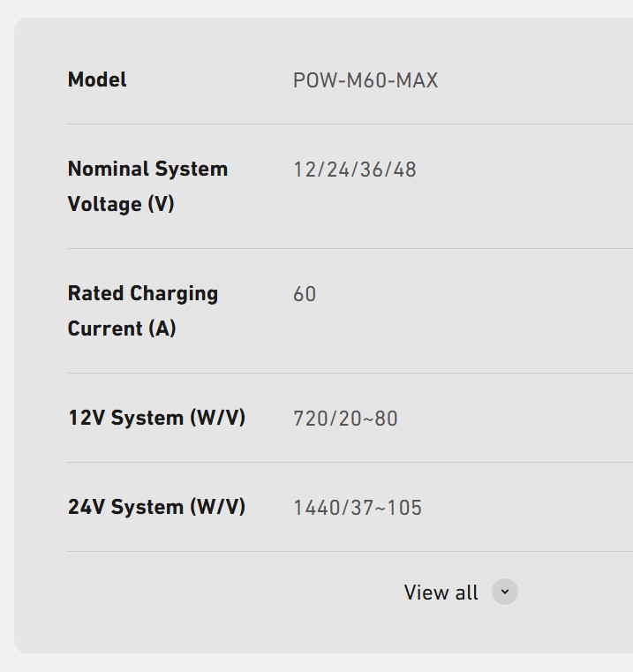The height and width of the screenshot is (672, 633).
Task: Select the 24V System (W/V) label
Action: 157,507
